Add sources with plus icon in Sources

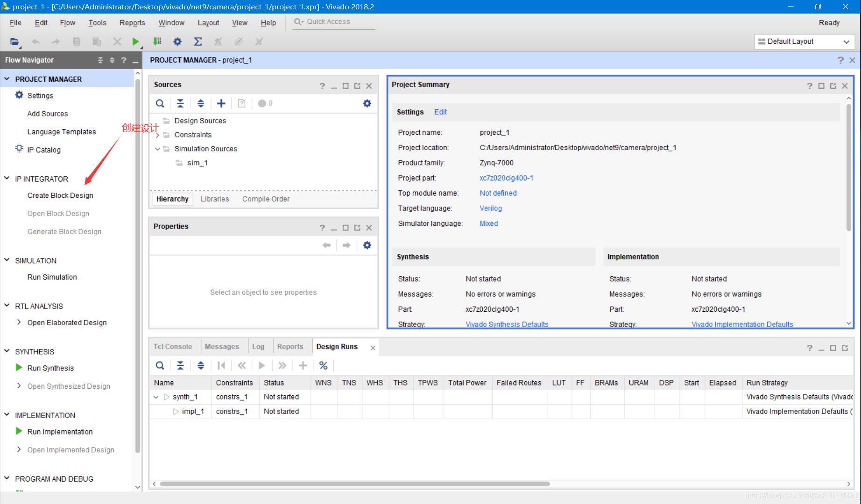click(221, 104)
